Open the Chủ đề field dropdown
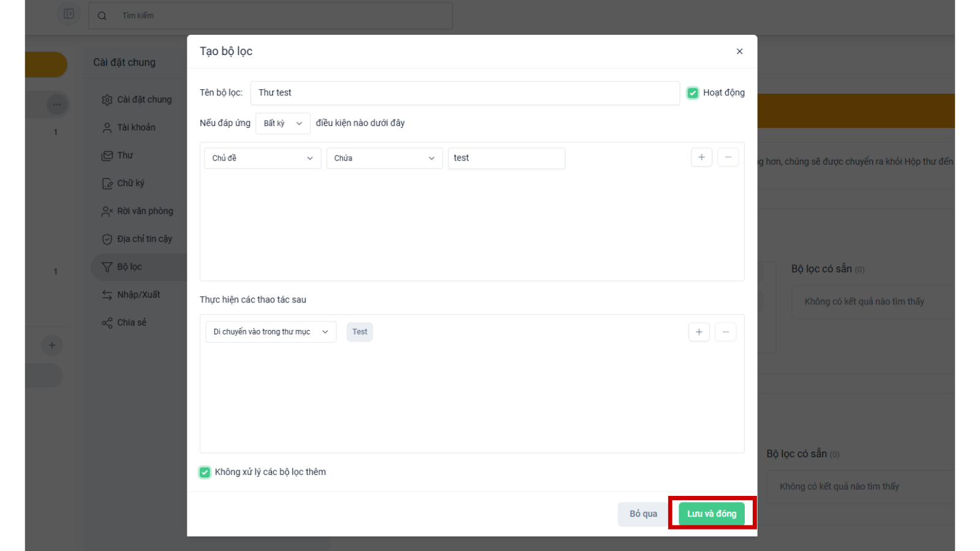The image size is (980, 551). [x=263, y=158]
